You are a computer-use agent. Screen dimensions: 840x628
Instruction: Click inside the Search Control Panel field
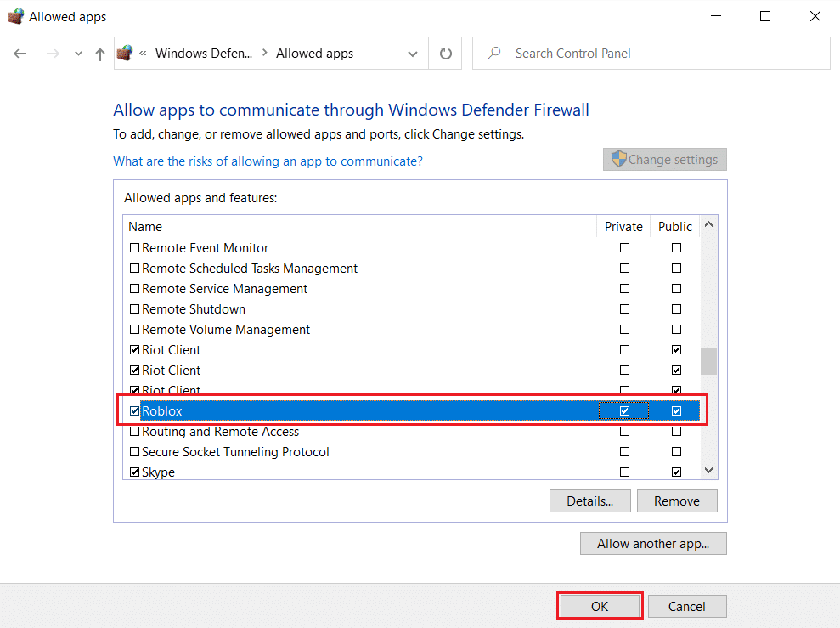[595, 53]
